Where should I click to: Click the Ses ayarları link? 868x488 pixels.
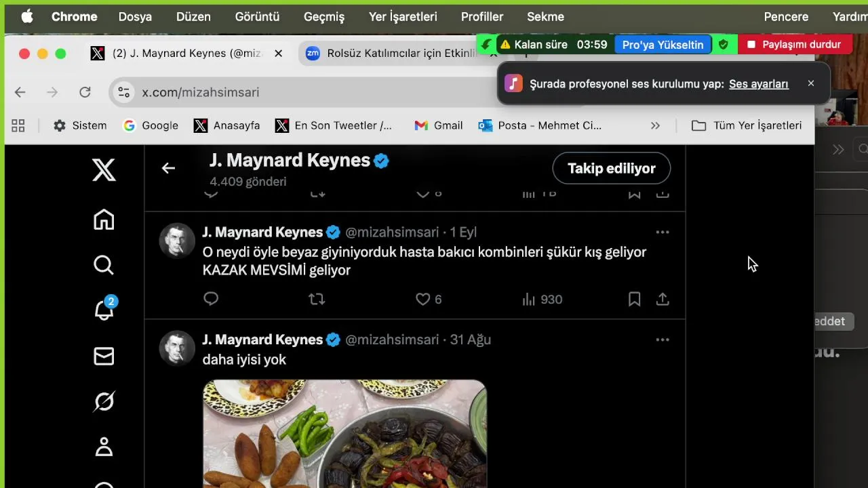[x=758, y=84]
